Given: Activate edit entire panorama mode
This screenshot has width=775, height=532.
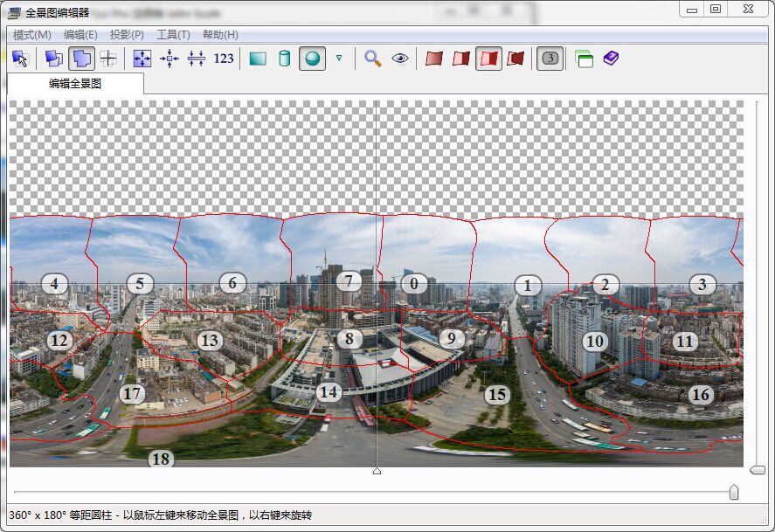Looking at the screenshot, I should tap(81, 59).
